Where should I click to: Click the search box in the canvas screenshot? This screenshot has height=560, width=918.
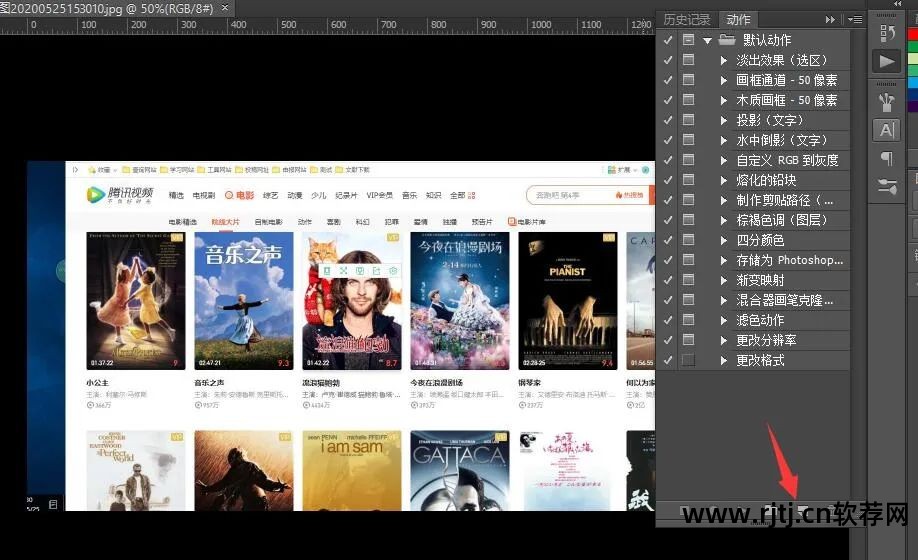pyautogui.click(x=588, y=195)
